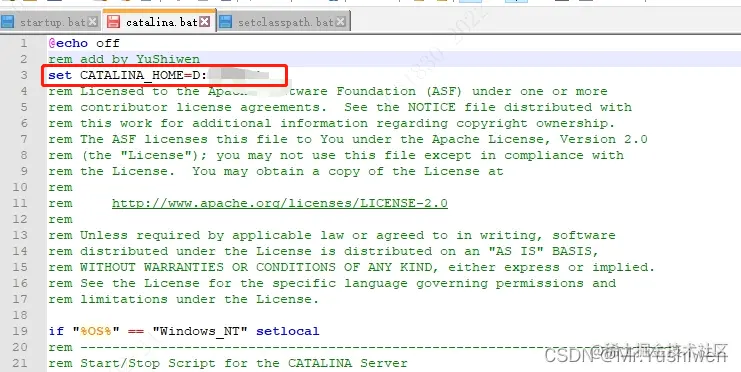Click 'The ASF licenses this file' line

348,139
